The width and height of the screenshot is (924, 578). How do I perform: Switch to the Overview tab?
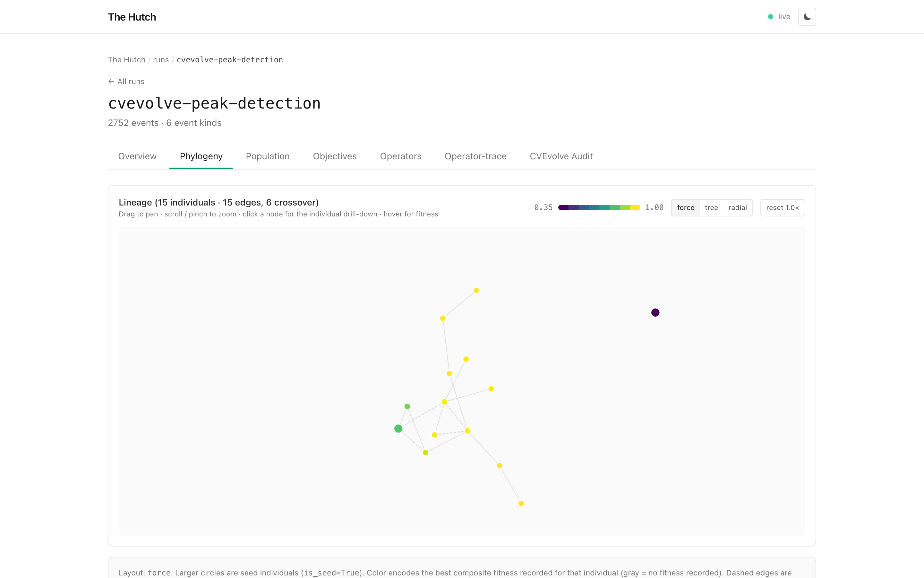(137, 156)
